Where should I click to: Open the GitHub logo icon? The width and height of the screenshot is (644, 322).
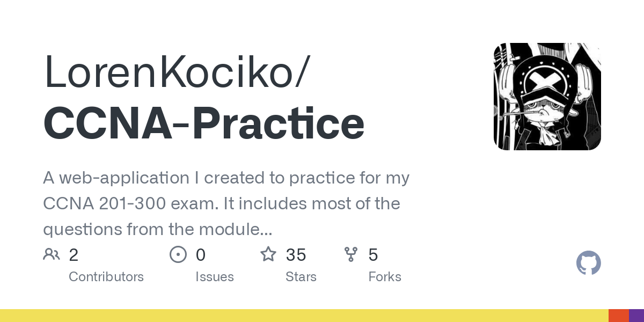588,264
